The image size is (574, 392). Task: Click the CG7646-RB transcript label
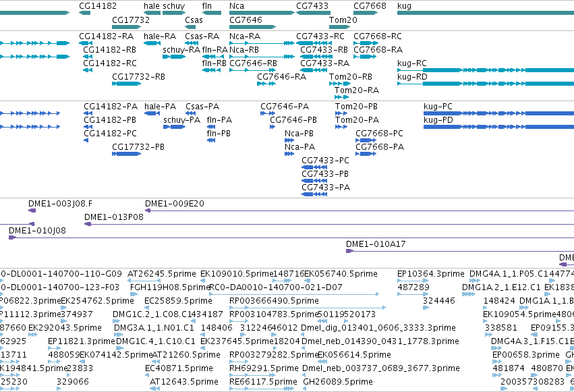tap(254, 63)
